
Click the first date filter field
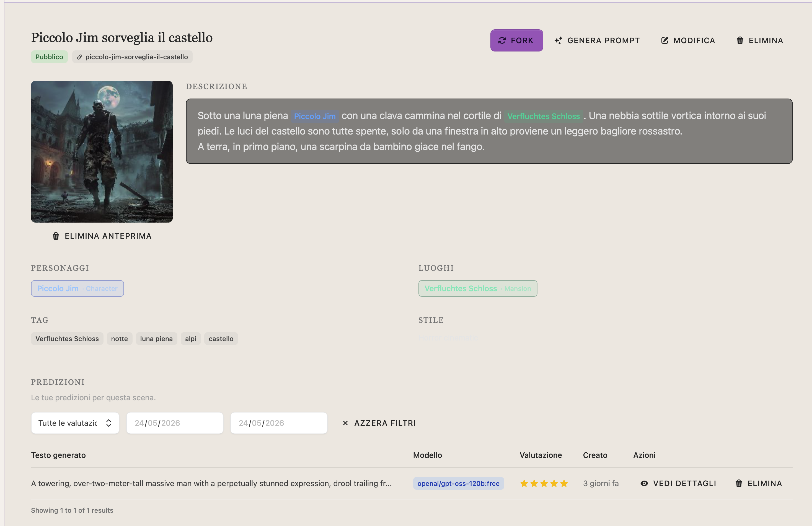[x=175, y=423]
